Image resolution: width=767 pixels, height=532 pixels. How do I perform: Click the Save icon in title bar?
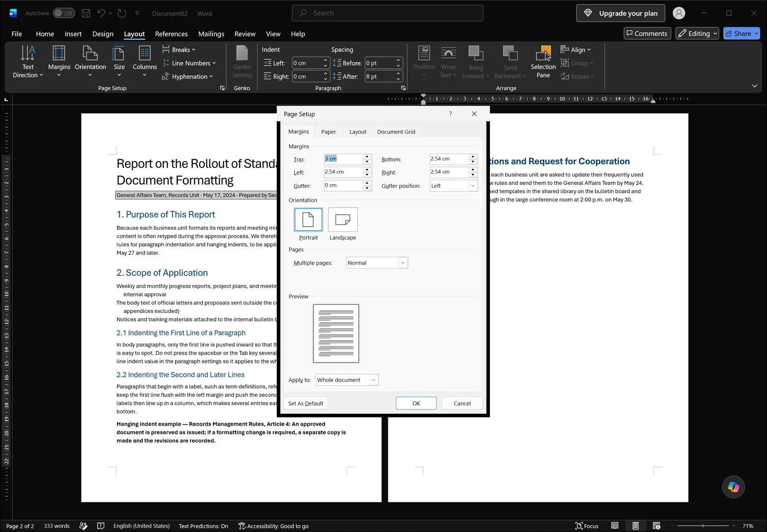86,13
